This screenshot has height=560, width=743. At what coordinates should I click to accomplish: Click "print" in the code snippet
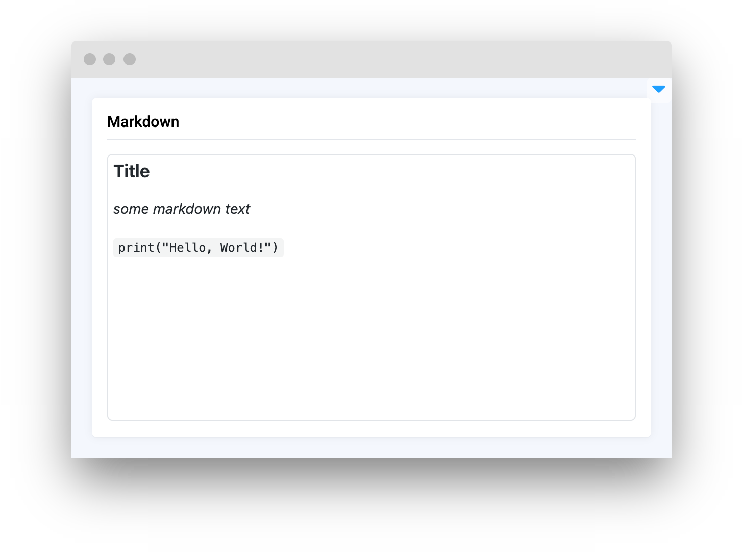(x=136, y=248)
